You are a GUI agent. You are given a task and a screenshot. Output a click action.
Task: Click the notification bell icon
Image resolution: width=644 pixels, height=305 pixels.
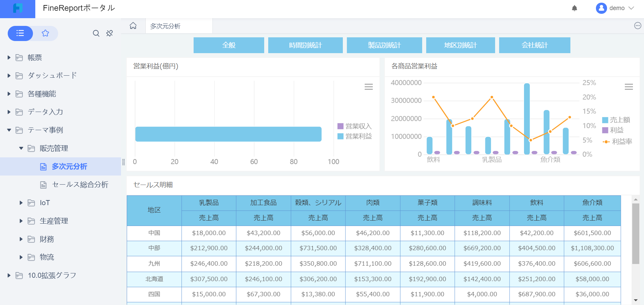click(574, 8)
